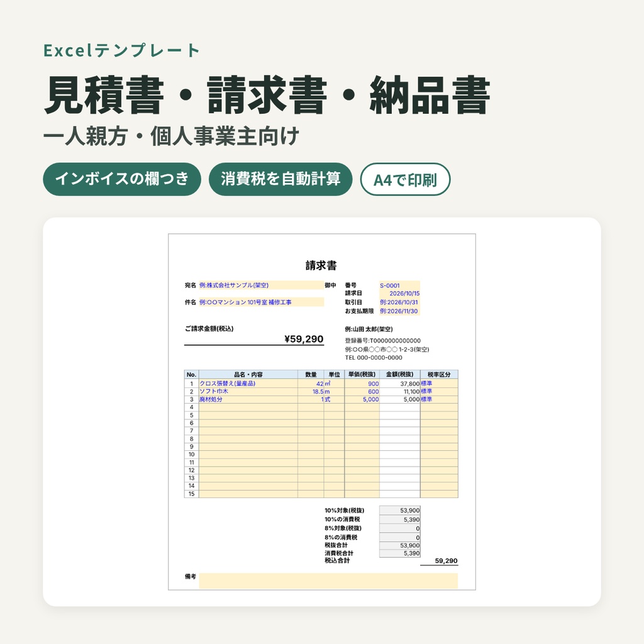Click the issuer name 例:山田 太郎(架空)

point(369,329)
